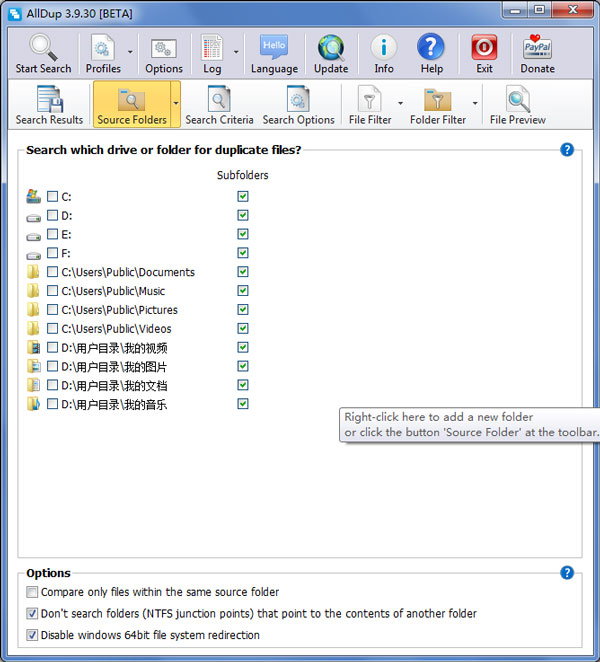Image resolution: width=600 pixels, height=662 pixels.
Task: Change the program Language
Action: point(274,54)
